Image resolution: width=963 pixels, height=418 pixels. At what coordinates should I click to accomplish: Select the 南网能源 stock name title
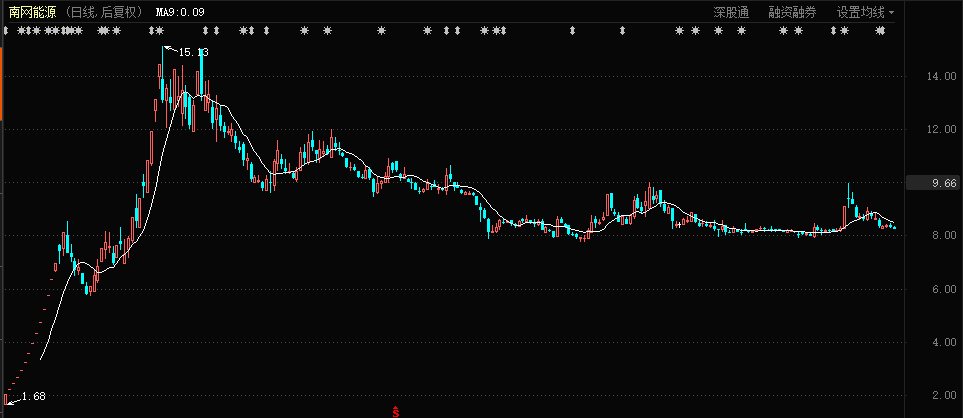33,12
